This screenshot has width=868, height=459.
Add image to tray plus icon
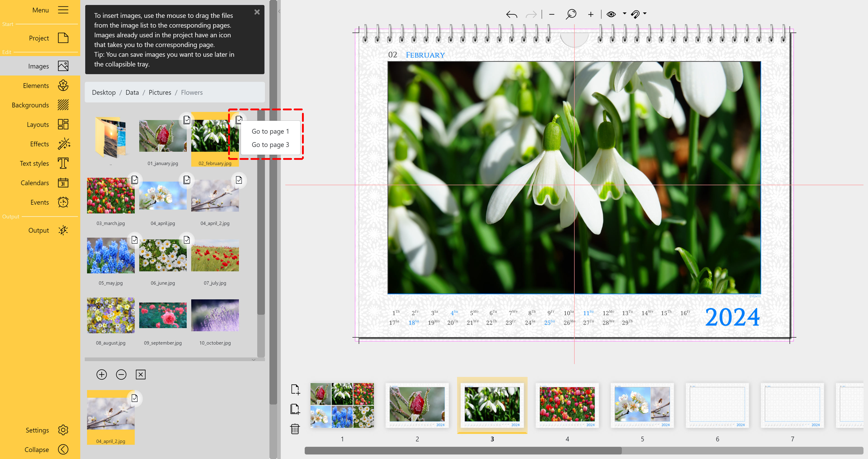pos(101,374)
